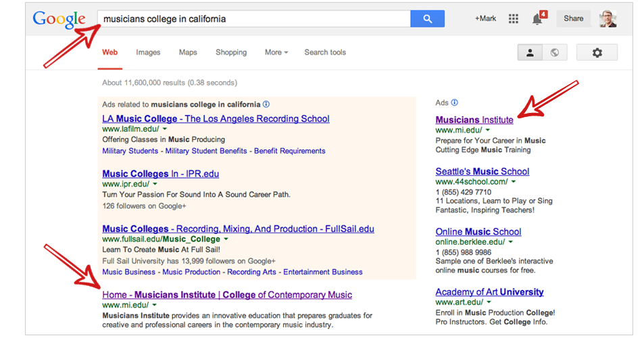The height and width of the screenshot is (338, 644).
Task: Click the profile photo avatar
Action: click(608, 18)
